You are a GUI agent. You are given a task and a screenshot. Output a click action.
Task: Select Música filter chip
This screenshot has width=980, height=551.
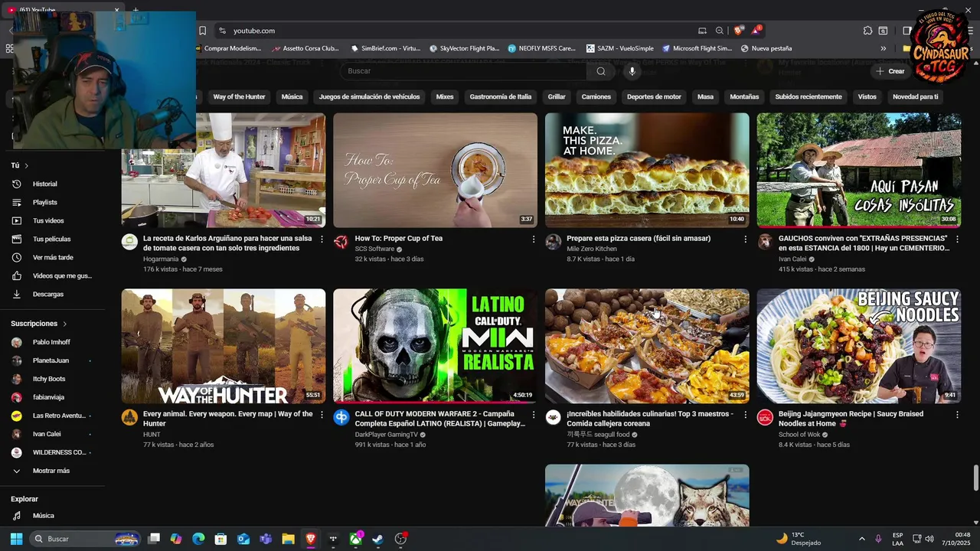click(292, 97)
